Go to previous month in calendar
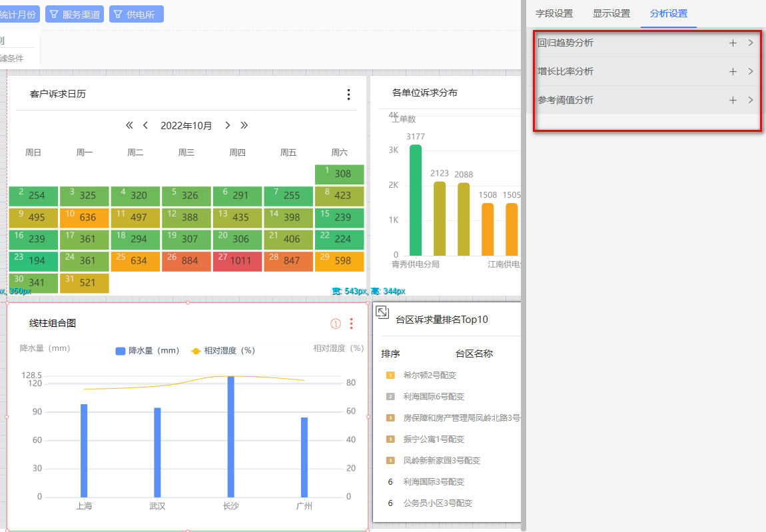Image resolution: width=766 pixels, height=532 pixels. 145,125
